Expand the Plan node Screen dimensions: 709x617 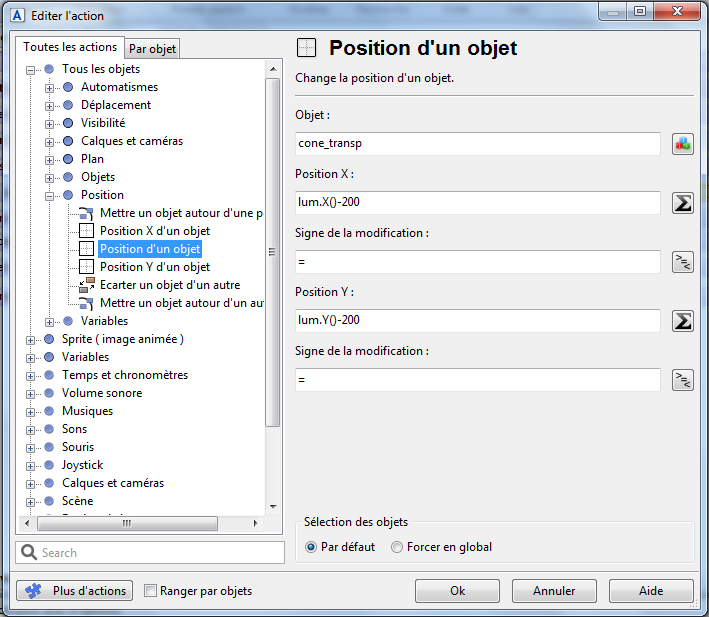click(x=49, y=160)
